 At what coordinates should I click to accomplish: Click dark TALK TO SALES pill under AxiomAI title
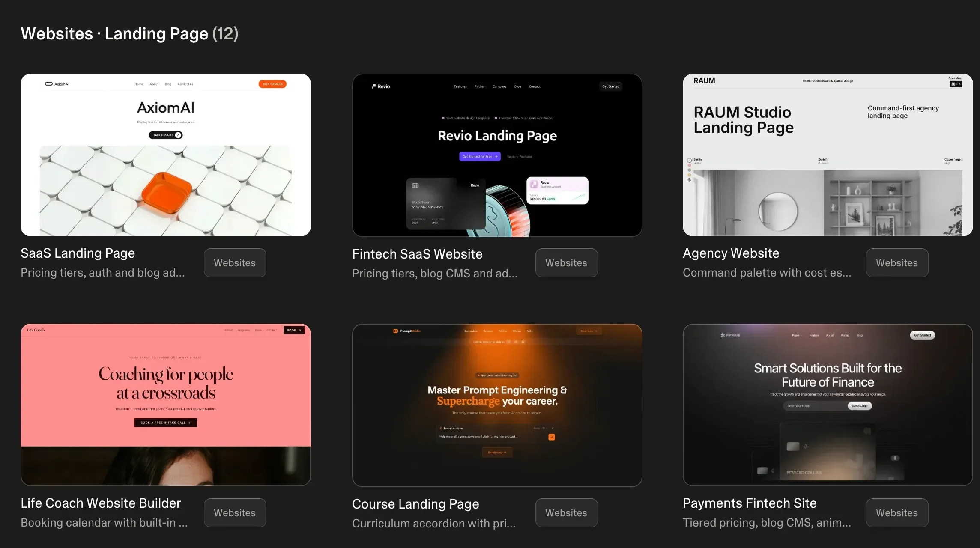(x=166, y=135)
